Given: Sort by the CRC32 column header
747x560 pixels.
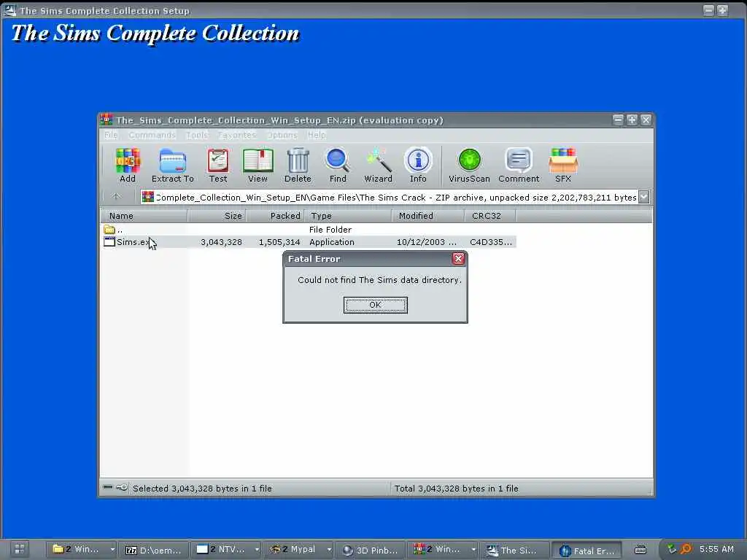Looking at the screenshot, I should click(x=490, y=216).
